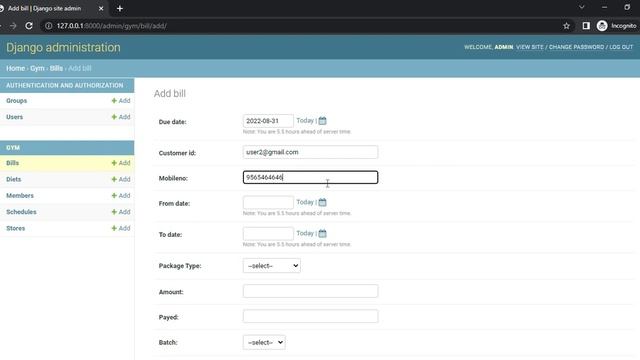
Task: Click View Site link in header
Action: point(530,47)
